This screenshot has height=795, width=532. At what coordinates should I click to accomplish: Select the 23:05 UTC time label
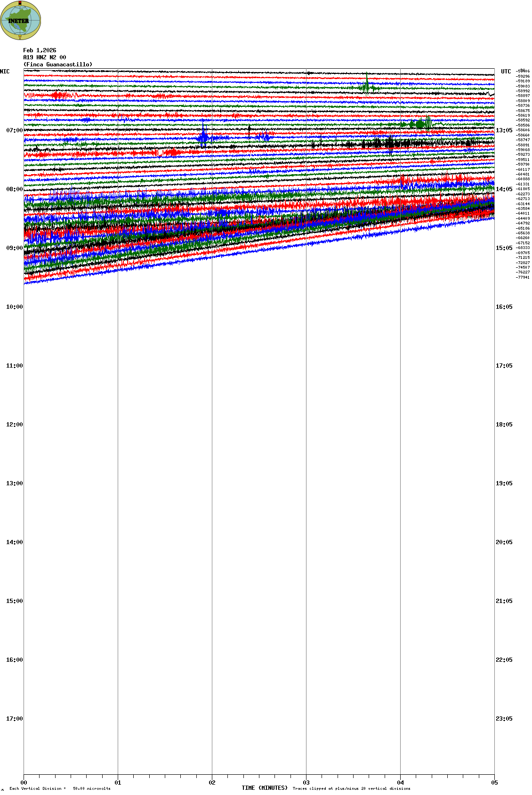(504, 719)
